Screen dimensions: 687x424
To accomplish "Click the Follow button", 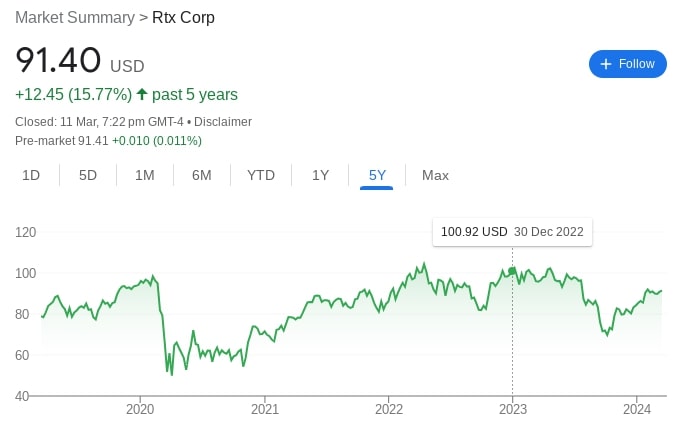I will (627, 64).
